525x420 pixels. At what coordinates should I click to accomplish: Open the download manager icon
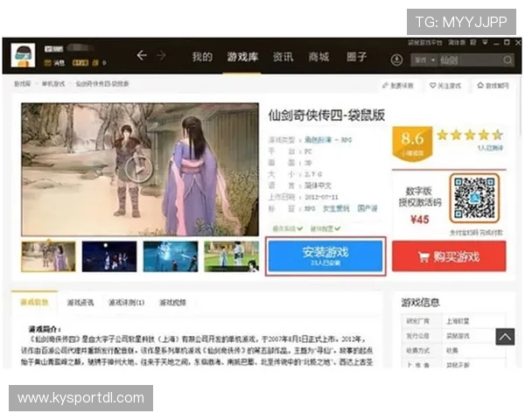396,60
